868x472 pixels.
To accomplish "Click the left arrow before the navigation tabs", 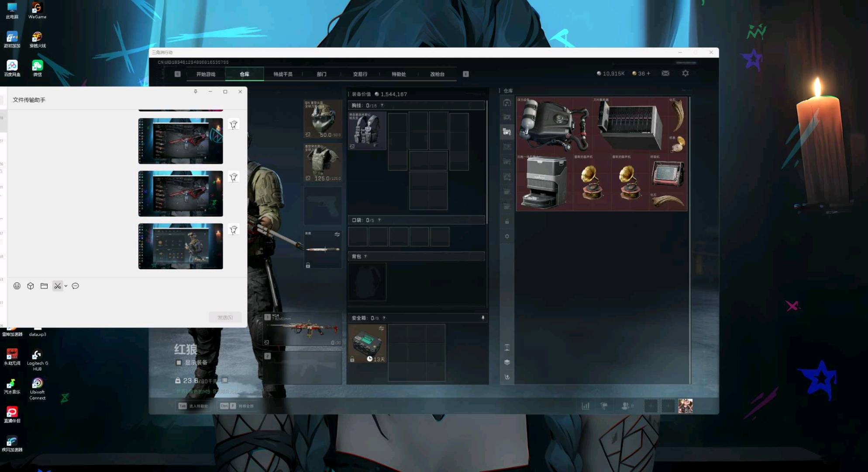I will 177,74.
